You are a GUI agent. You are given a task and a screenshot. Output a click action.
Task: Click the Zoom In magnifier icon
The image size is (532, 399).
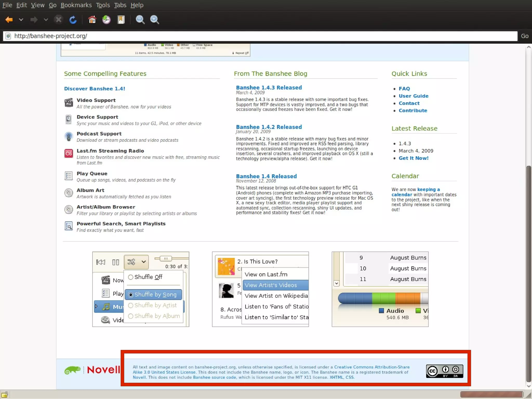155,20
